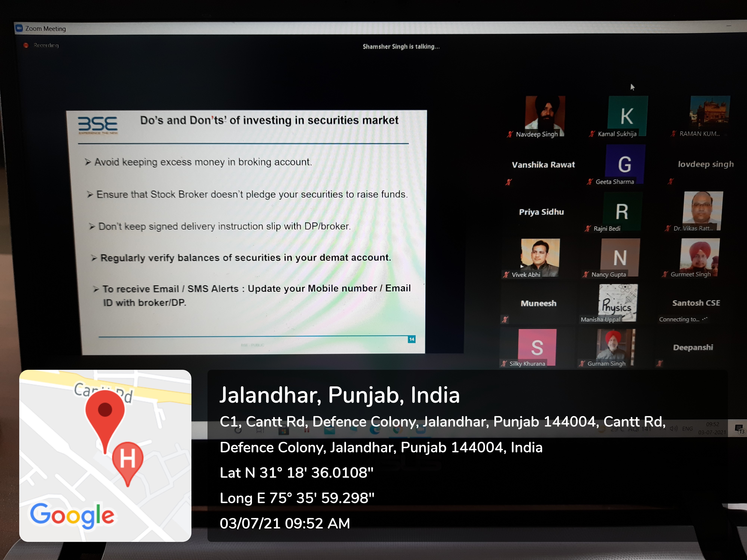Click the Vanshika Rawat name tile
The width and height of the screenshot is (747, 560).
click(x=543, y=165)
